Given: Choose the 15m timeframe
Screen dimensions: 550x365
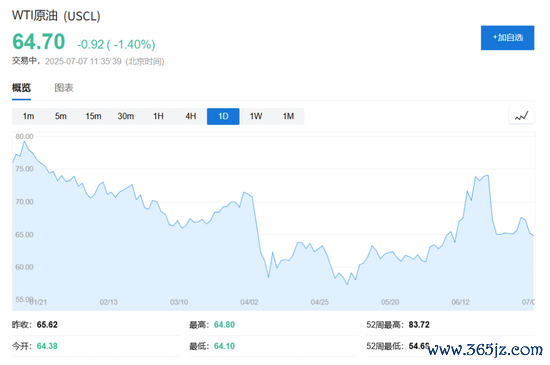Looking at the screenshot, I should pyautogui.click(x=93, y=116).
